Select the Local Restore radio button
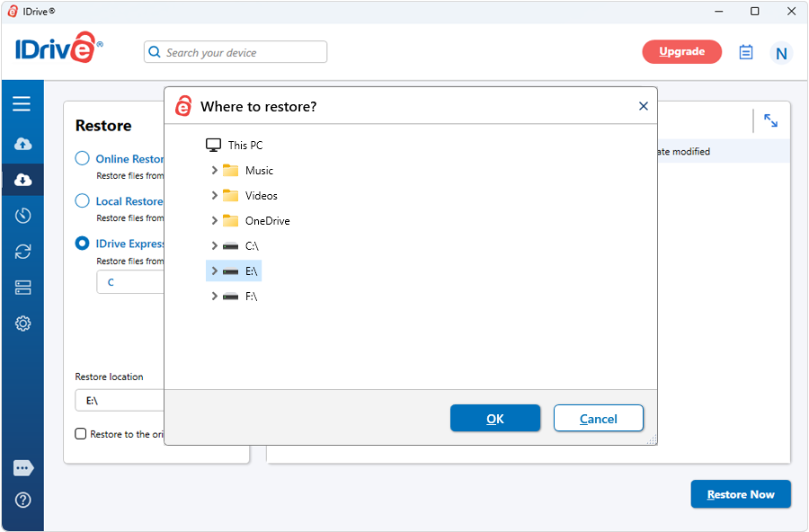 (82, 200)
